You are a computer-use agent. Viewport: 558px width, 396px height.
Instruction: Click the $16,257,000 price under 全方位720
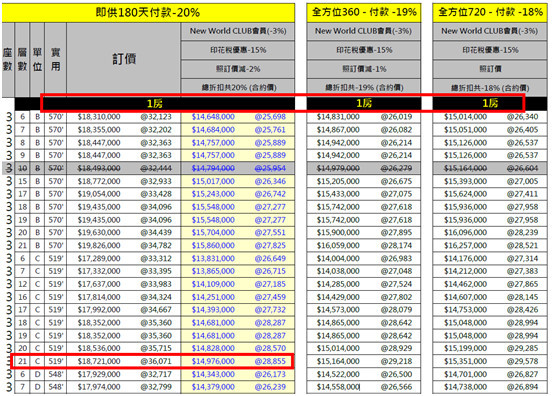click(465, 245)
